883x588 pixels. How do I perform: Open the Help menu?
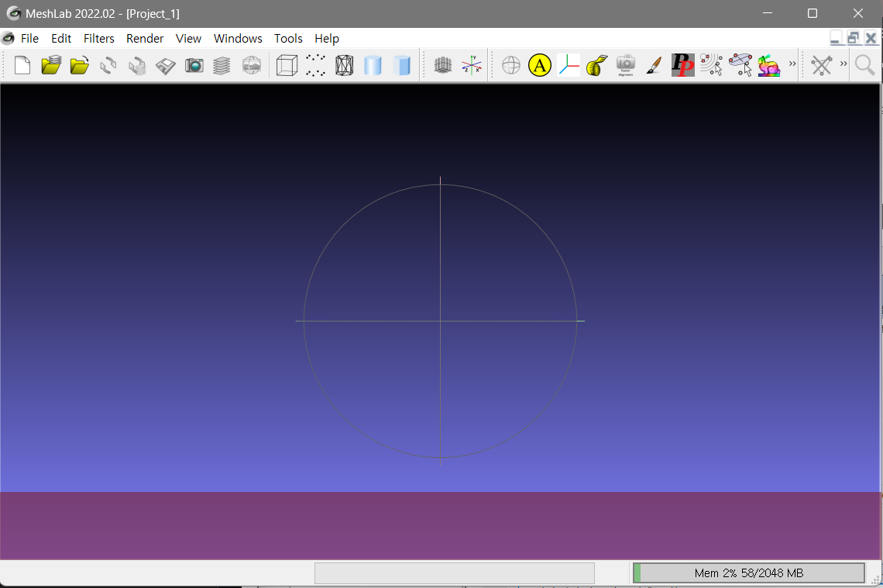(327, 38)
